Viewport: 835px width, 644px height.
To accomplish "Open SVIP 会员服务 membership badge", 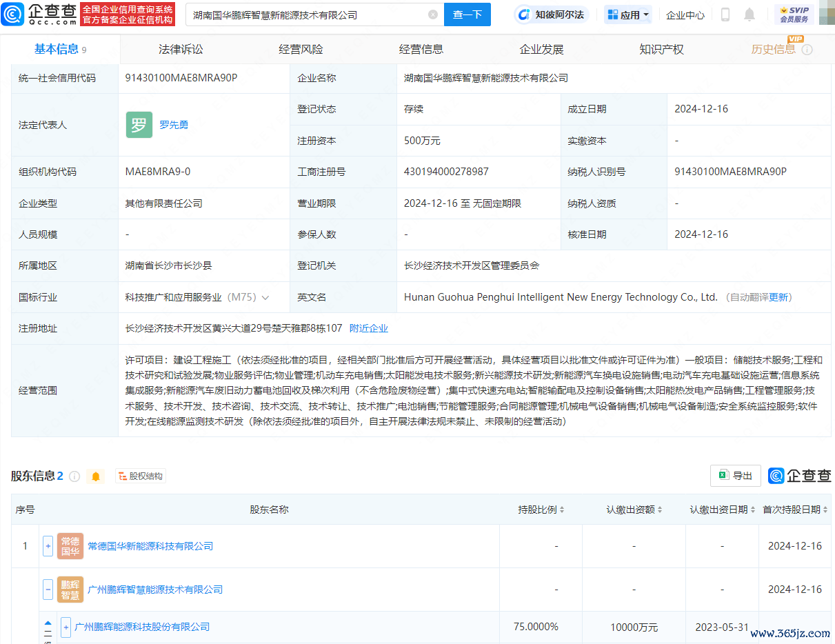I will [x=794, y=14].
